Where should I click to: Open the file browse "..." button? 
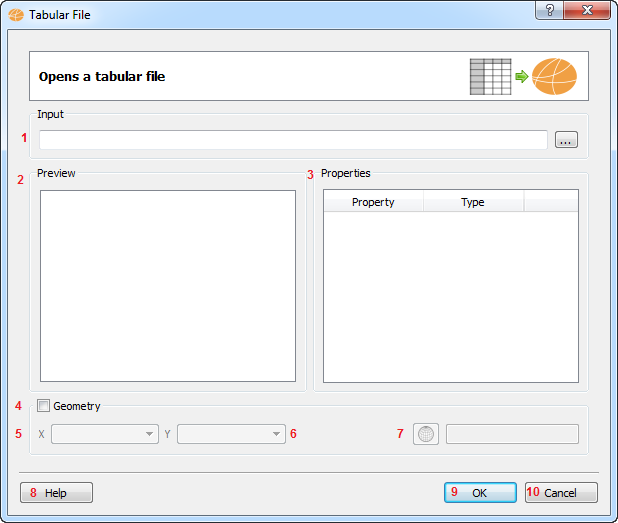566,140
